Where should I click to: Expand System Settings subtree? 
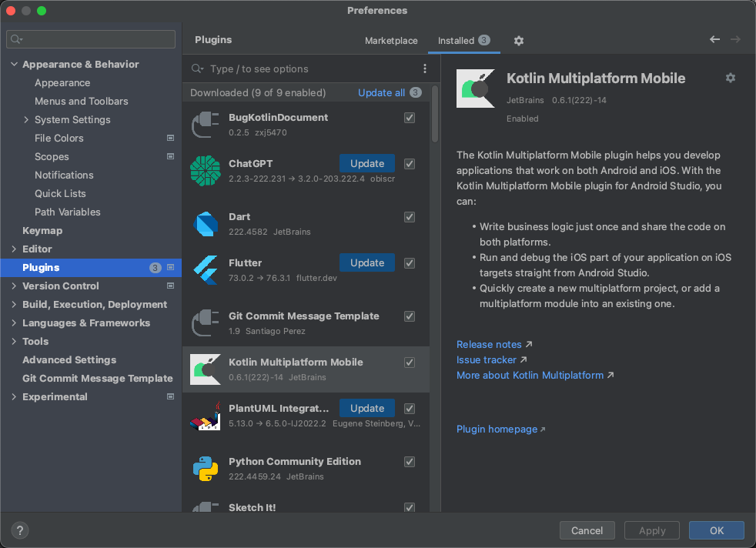[26, 119]
